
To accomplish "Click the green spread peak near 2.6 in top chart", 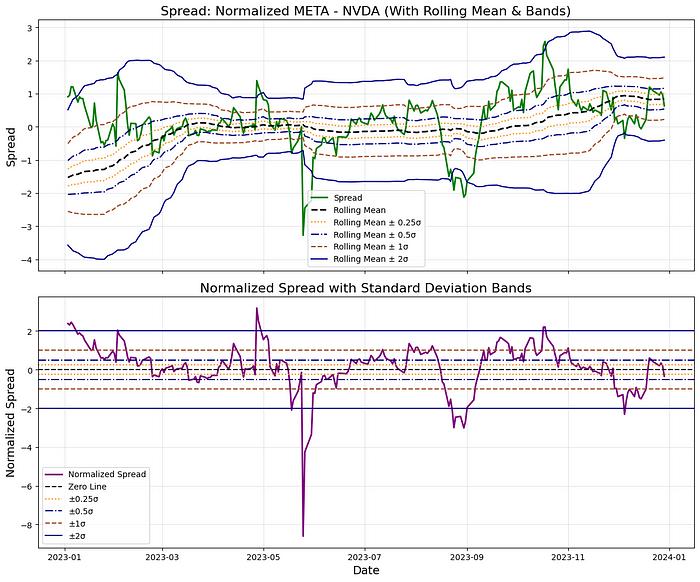I will coord(545,42).
